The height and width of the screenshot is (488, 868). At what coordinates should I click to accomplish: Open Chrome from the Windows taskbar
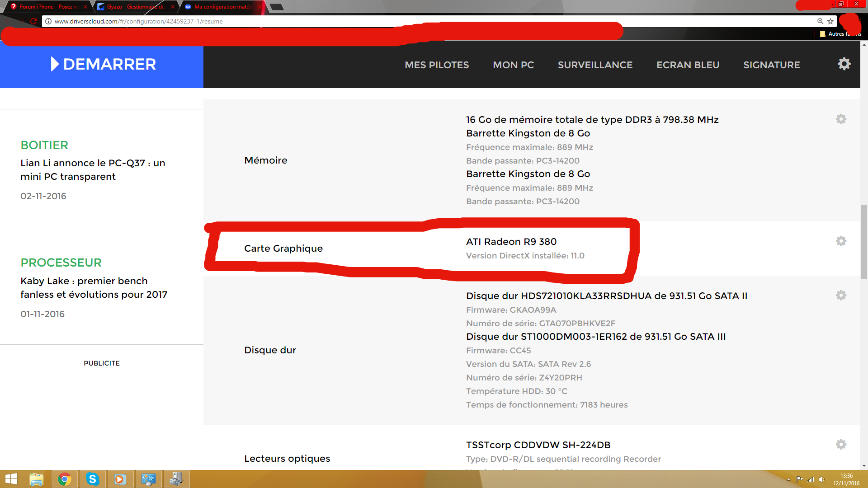tap(65, 479)
